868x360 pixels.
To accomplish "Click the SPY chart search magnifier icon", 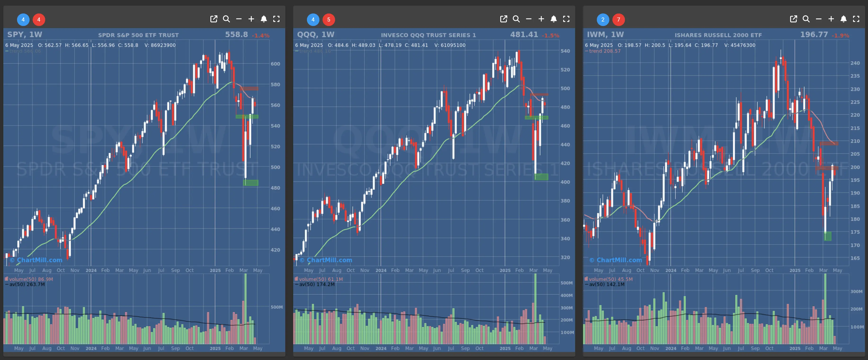I will [x=226, y=19].
